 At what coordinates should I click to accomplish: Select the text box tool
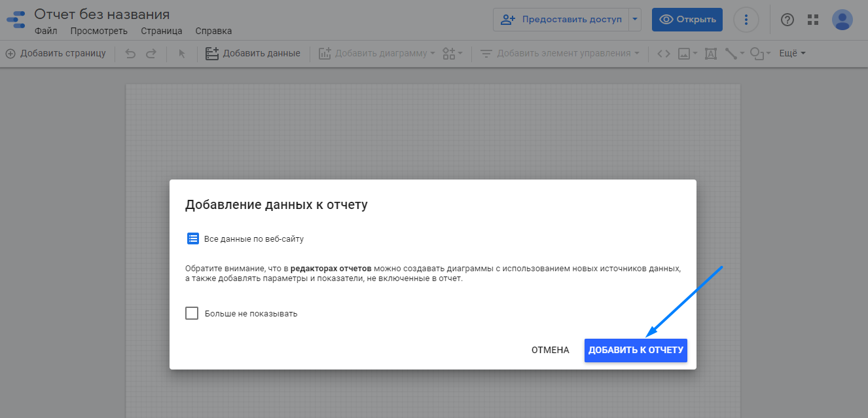coord(710,54)
